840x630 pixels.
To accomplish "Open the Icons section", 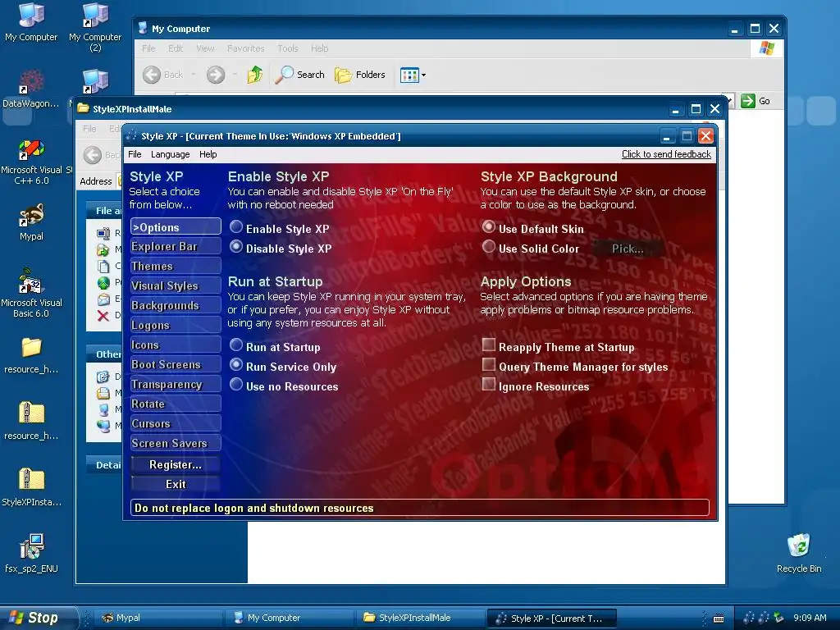I will click(176, 345).
